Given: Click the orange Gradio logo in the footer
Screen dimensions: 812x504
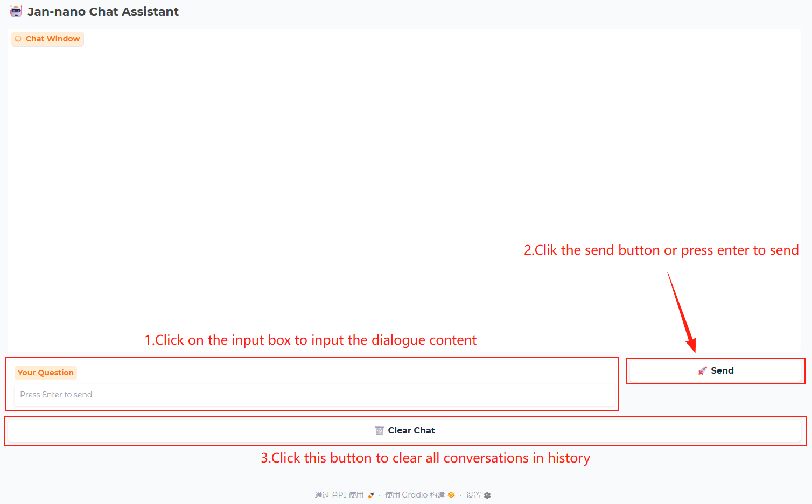Looking at the screenshot, I should 451,495.
